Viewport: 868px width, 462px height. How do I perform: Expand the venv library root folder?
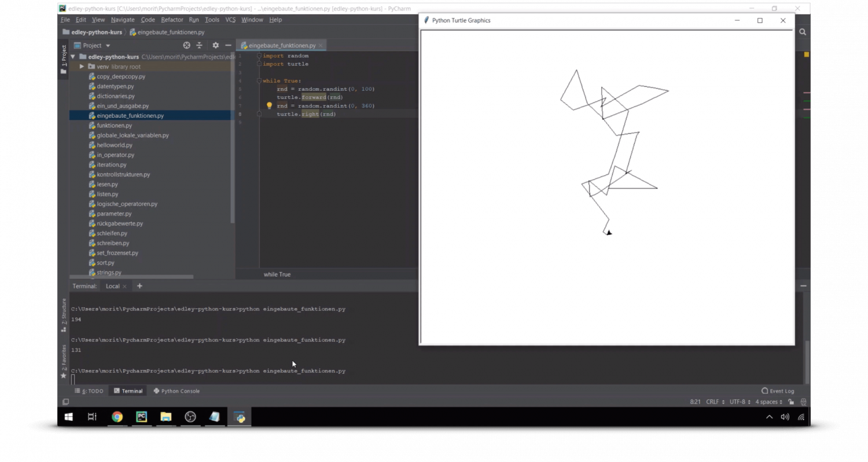tap(82, 66)
